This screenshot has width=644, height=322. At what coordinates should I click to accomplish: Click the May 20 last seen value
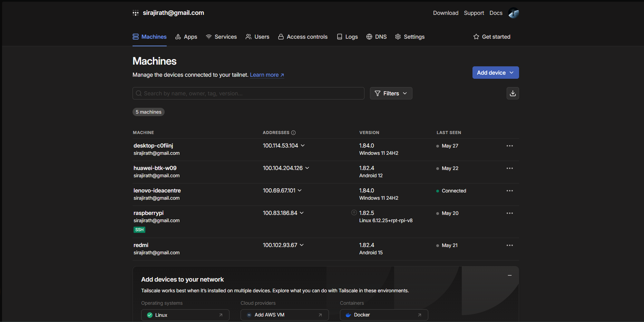click(450, 213)
